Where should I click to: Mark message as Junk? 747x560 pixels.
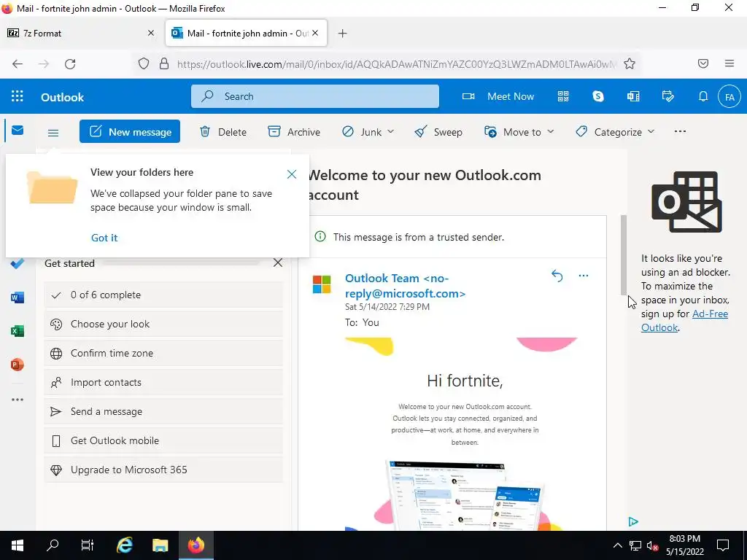click(x=362, y=132)
